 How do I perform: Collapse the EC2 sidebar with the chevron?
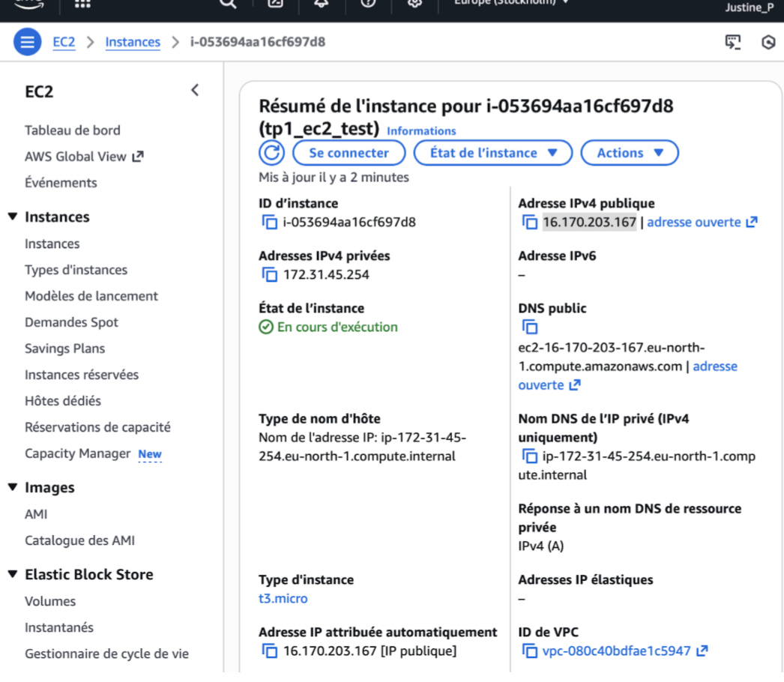click(195, 91)
